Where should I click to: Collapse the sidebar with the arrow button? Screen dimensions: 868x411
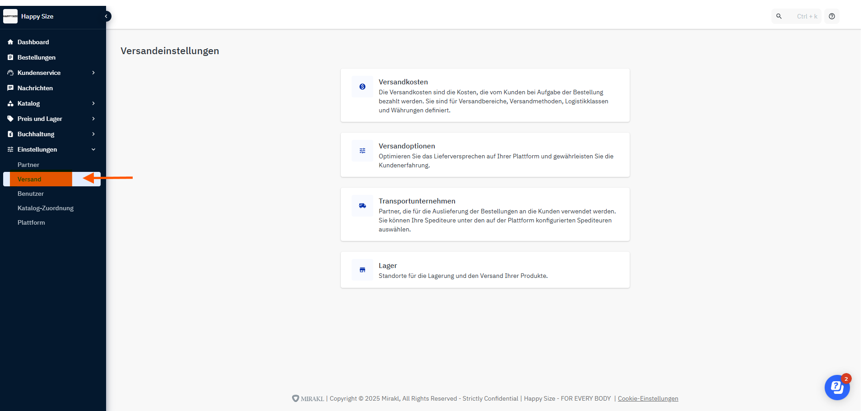(x=106, y=16)
